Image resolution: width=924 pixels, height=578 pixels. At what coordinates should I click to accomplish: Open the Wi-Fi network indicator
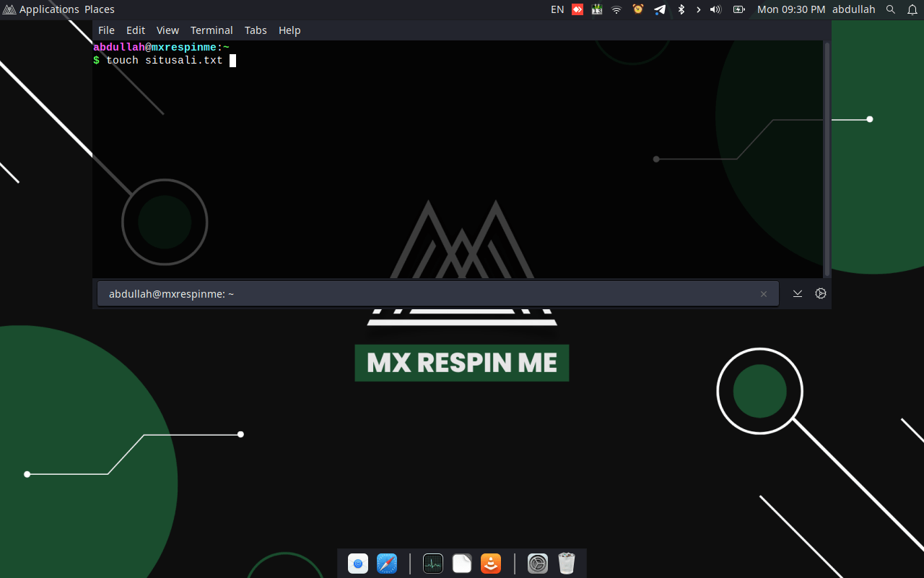[616, 9]
